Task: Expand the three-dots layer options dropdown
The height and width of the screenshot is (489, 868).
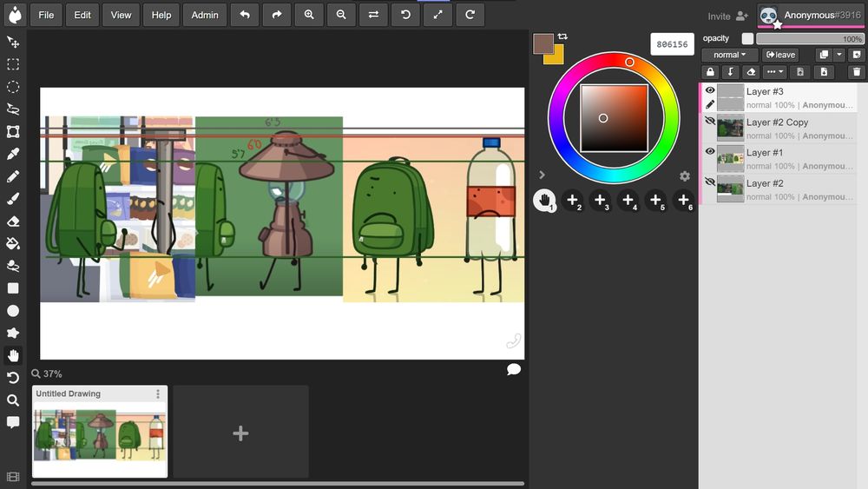Action: [774, 72]
